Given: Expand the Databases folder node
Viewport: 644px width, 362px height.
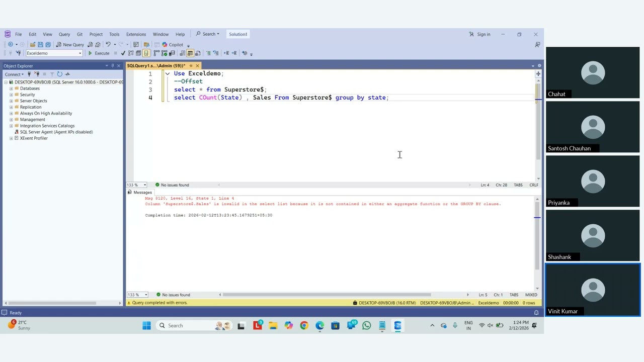Looking at the screenshot, I should pos(11,88).
